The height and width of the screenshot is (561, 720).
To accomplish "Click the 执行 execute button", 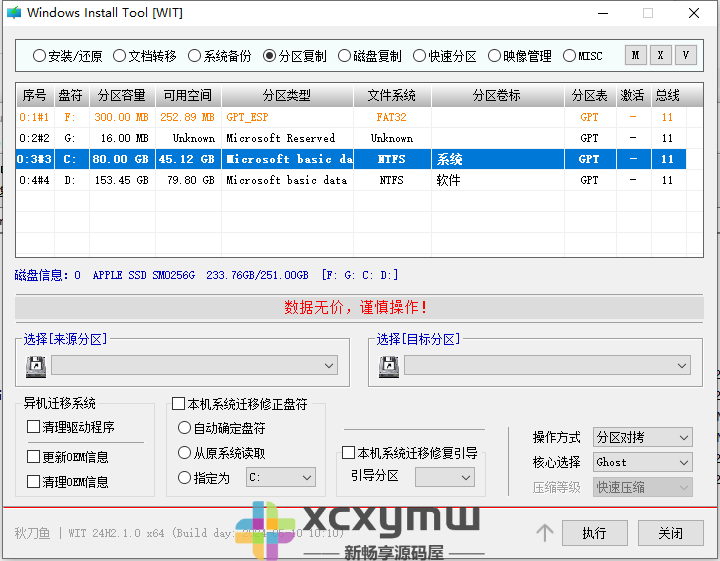I will coord(595,533).
